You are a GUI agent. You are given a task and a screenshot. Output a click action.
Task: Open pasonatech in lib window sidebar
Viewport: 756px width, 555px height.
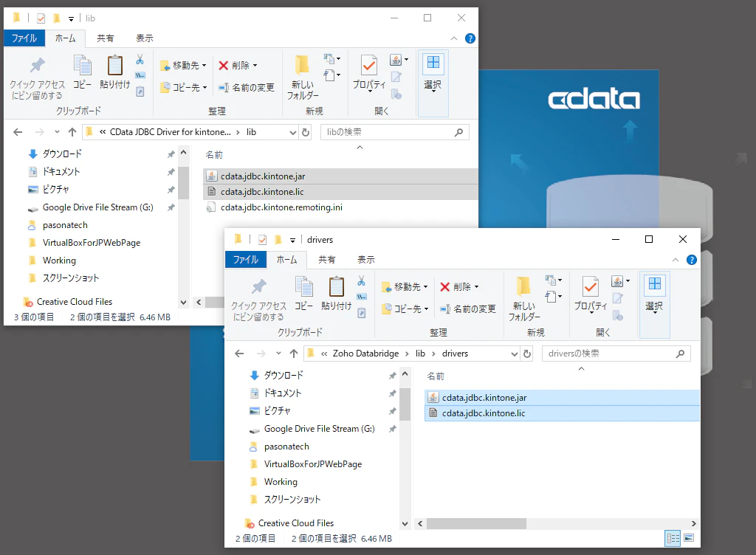click(x=65, y=225)
